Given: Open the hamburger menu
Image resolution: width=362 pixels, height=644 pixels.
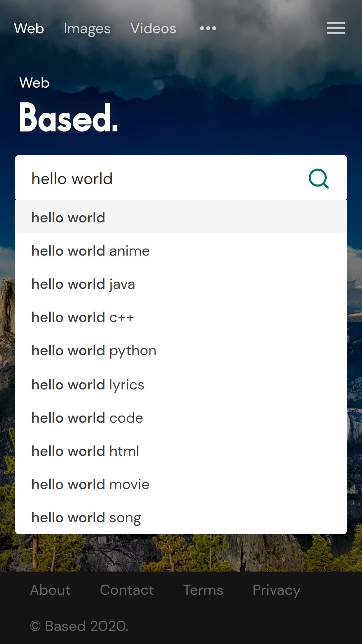Looking at the screenshot, I should (x=336, y=28).
